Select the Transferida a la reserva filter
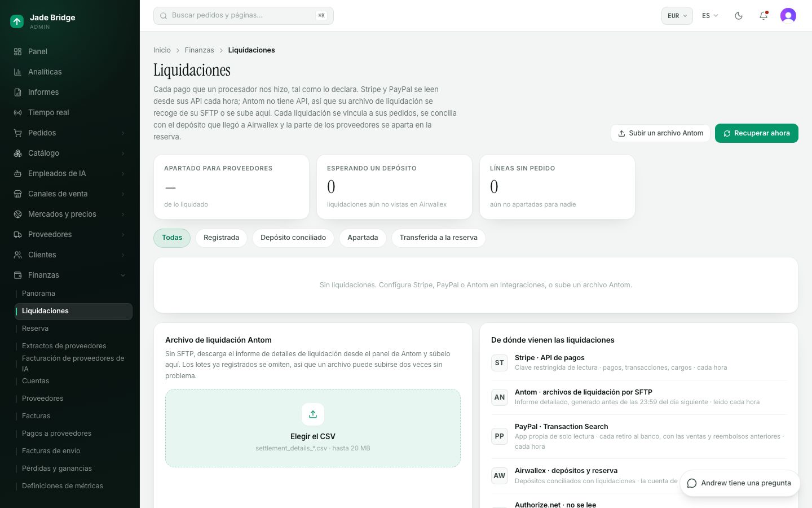This screenshot has height=508, width=812. [438, 238]
